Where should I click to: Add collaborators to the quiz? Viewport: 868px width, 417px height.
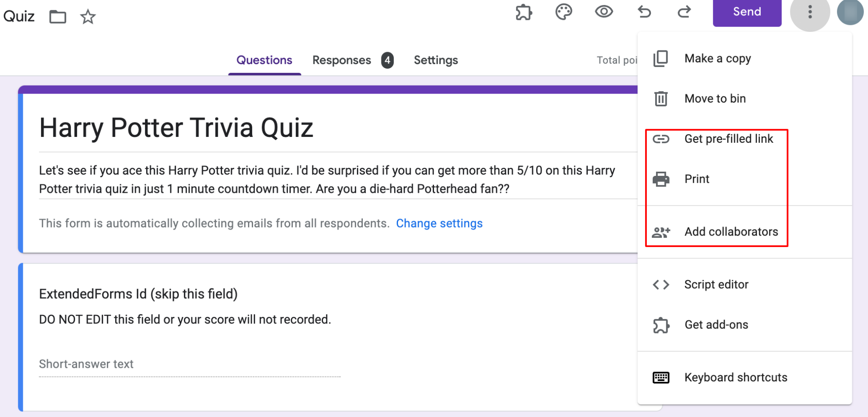pyautogui.click(x=731, y=231)
